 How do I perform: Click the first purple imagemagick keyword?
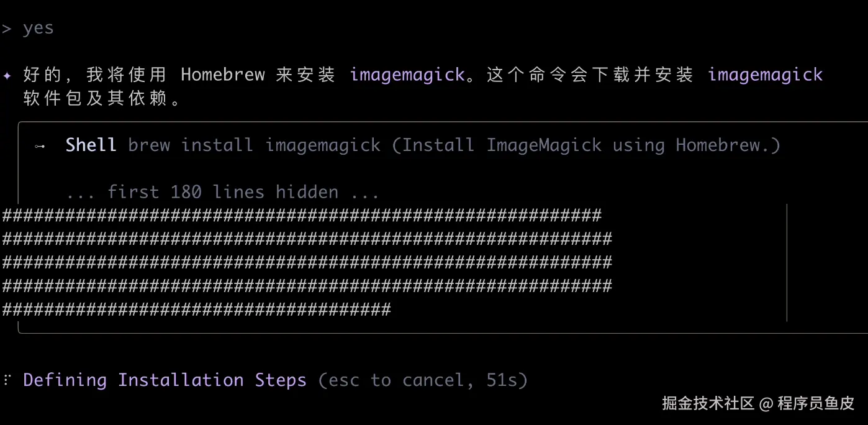407,75
